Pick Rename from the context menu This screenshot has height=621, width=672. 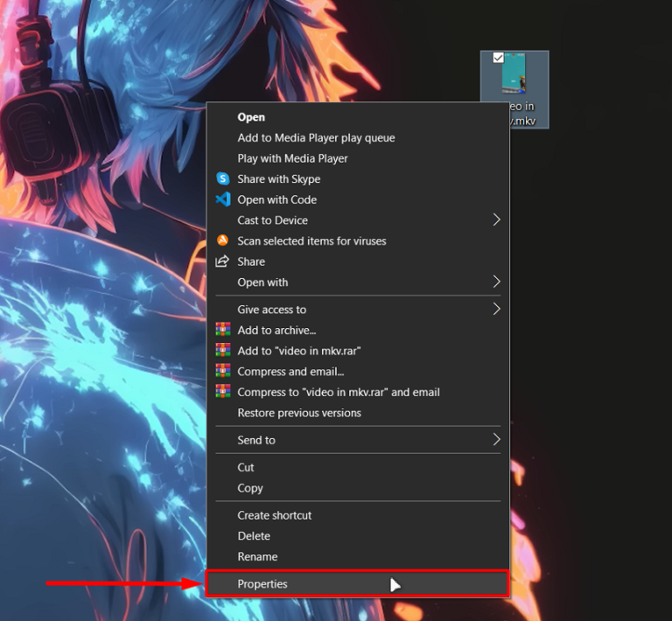click(257, 556)
